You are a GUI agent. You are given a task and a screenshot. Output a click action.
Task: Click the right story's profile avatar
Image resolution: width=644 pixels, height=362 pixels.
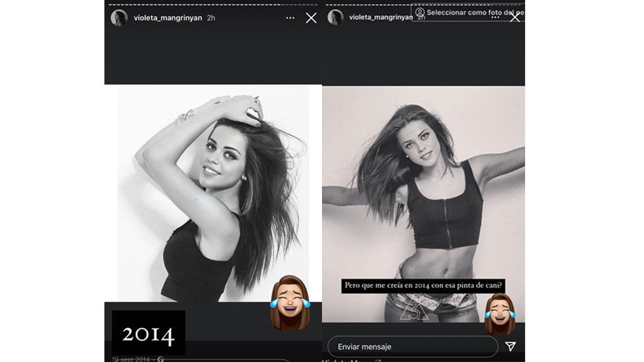[x=335, y=18]
